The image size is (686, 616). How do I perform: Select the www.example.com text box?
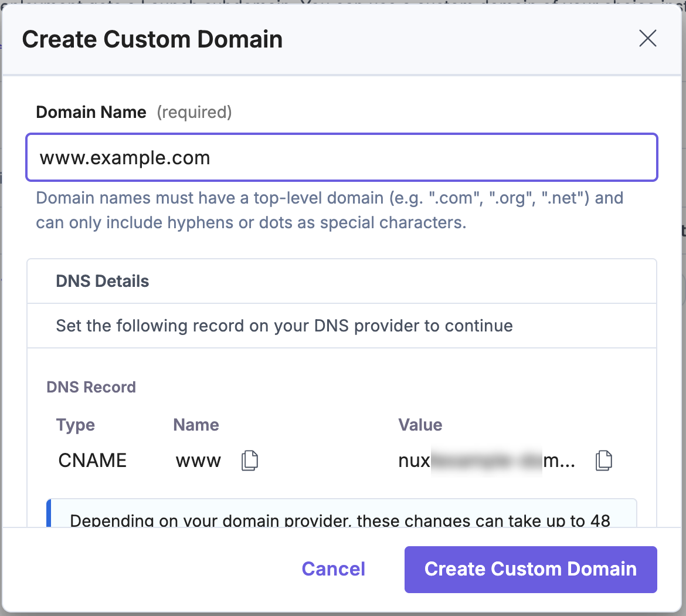[x=342, y=157]
